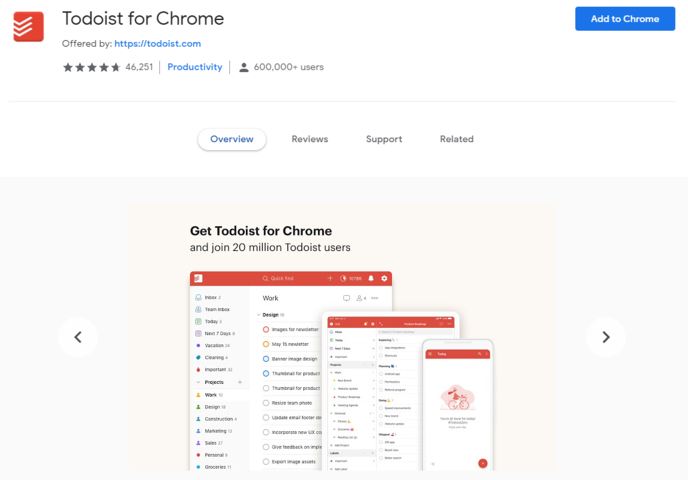Click Important filter in preview sidebar
The height and width of the screenshot is (480, 688).
point(214,369)
